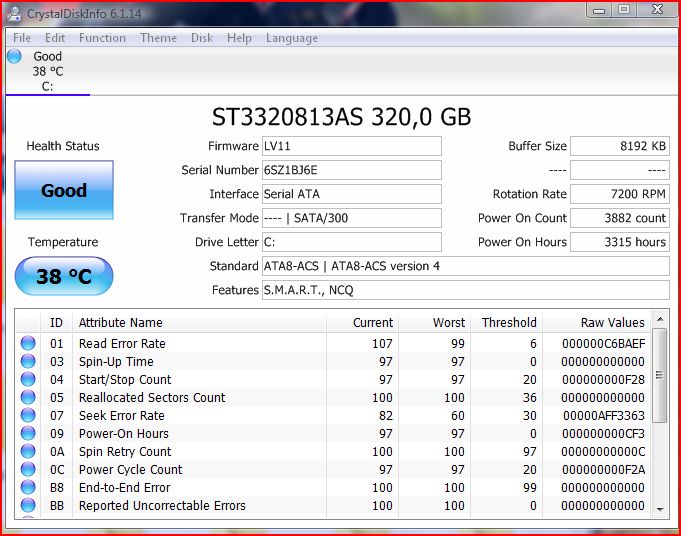
Task: Click the 38 °C temperature button
Action: click(64, 276)
